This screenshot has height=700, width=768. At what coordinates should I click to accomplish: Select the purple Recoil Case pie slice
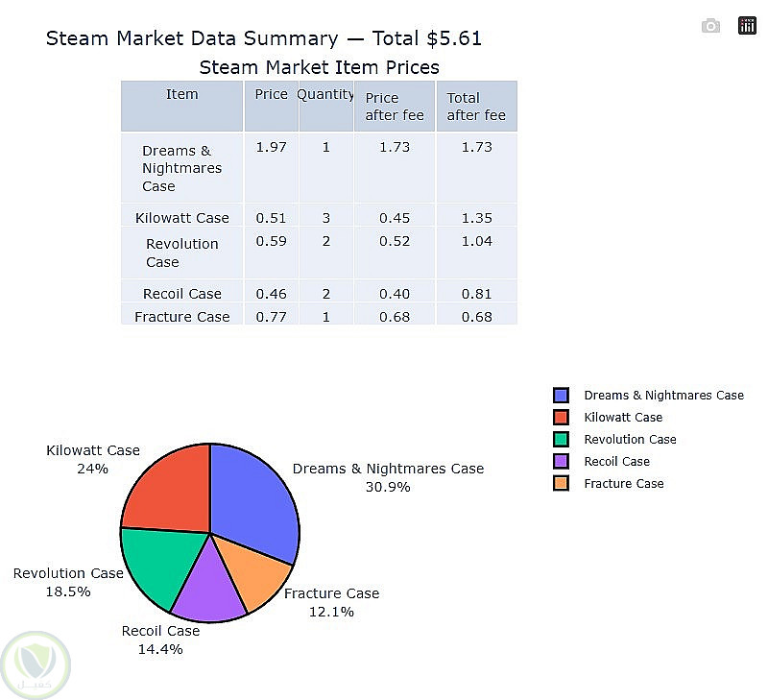[x=209, y=588]
